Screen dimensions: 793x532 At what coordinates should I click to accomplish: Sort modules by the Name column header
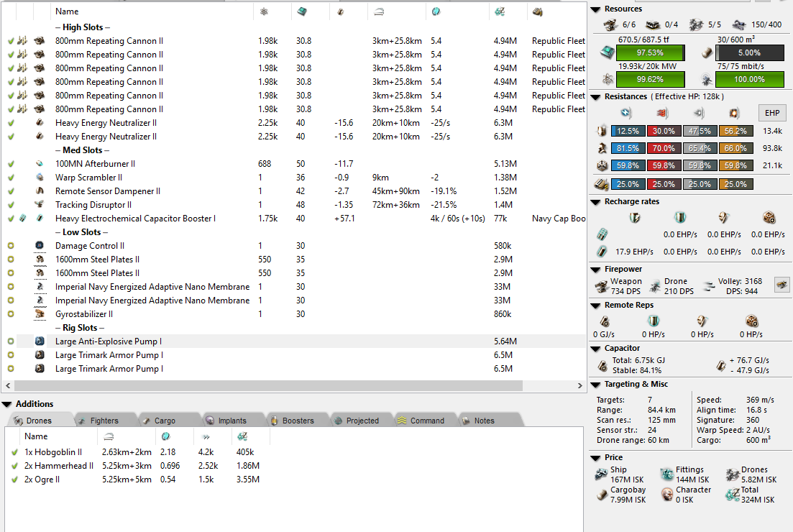67,12
